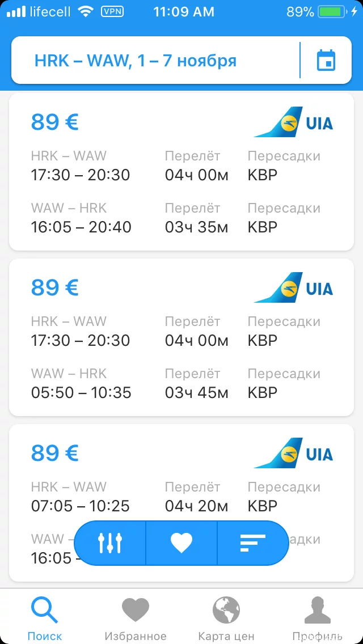363x644 pixels.
Task: Tap the heart icon in floating toolbar
Action: 181,543
